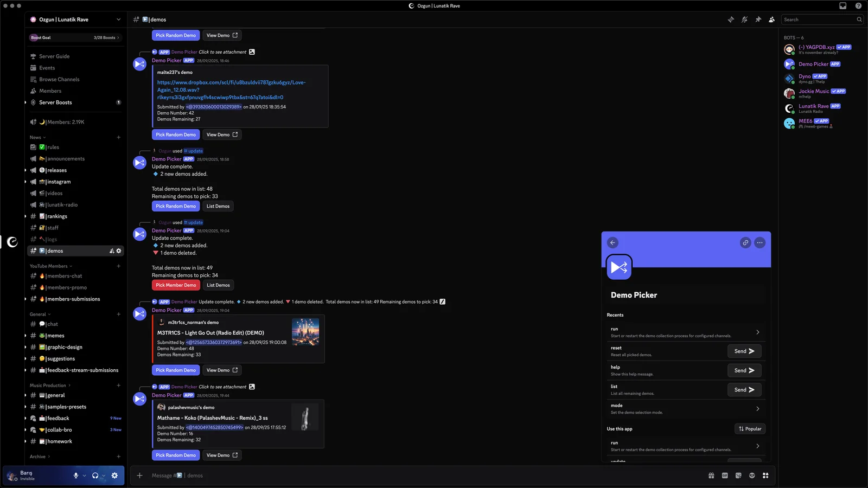Open the Server Guide
The height and width of the screenshot is (488, 868).
pos(54,56)
